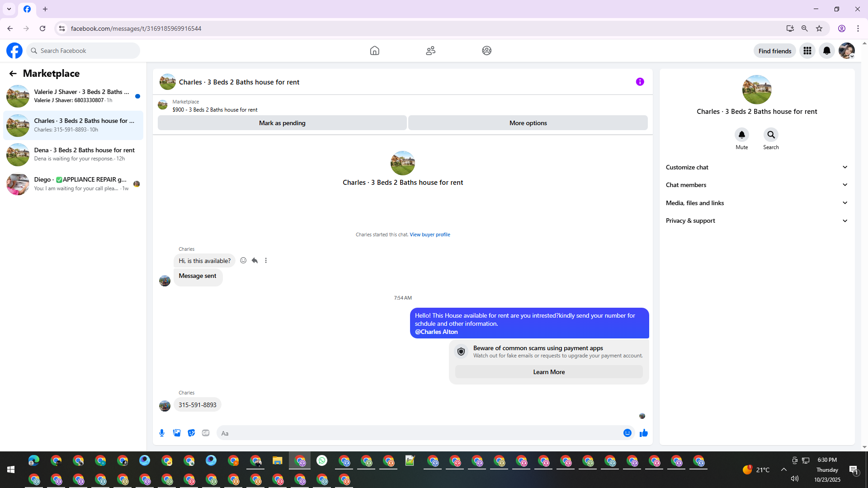The width and height of the screenshot is (868, 488).
Task: Open the emoji picker in message box
Action: [627, 433]
